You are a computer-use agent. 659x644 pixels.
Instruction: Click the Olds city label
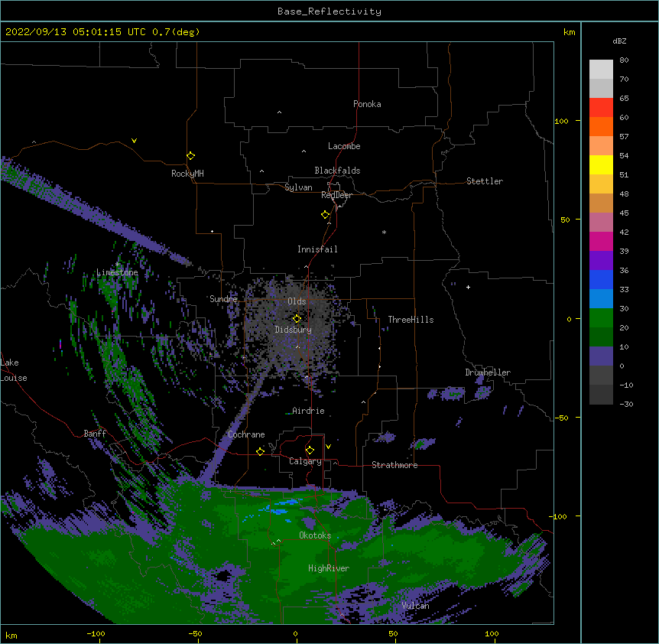(297, 301)
